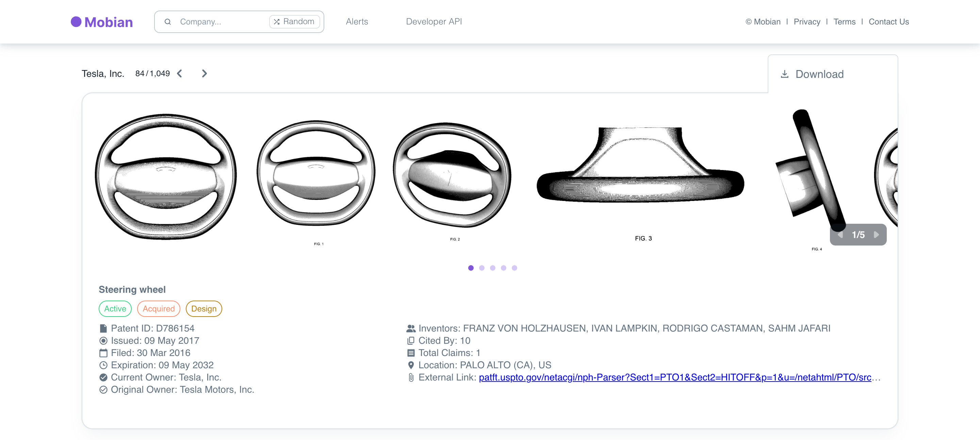Open the Alerts menu
The image size is (980, 440).
(357, 22)
